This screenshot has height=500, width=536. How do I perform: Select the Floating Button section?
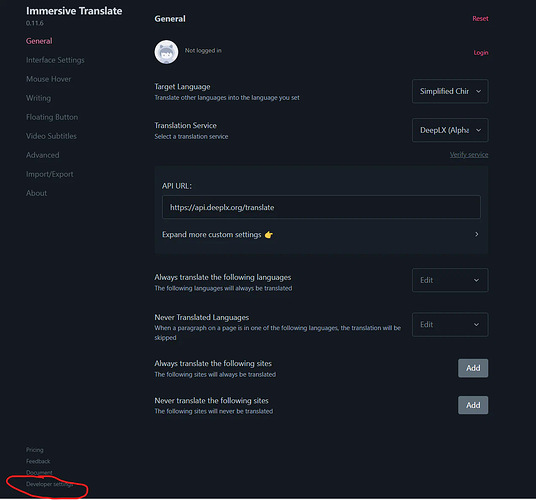point(52,117)
